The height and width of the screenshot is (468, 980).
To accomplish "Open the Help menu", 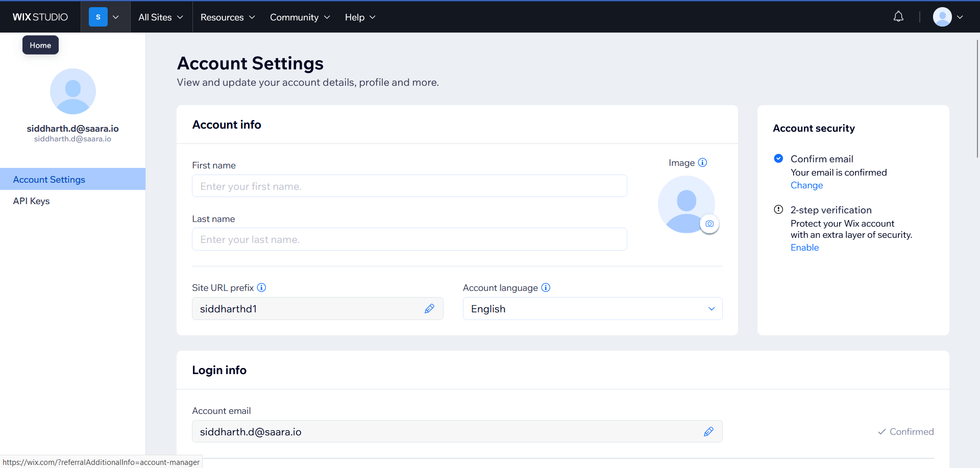I will click(360, 17).
